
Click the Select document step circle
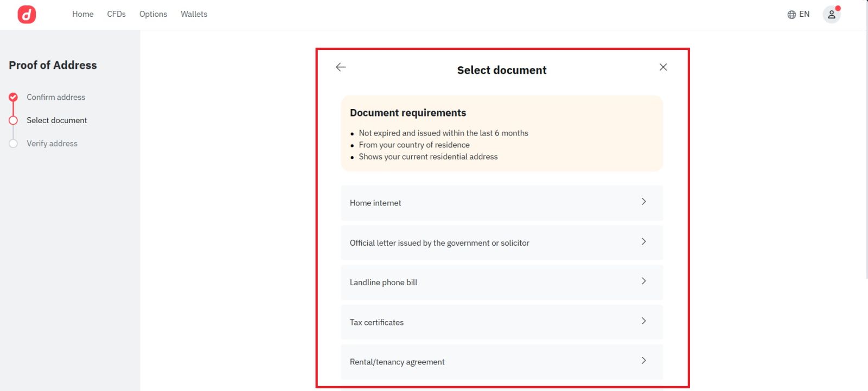pyautogui.click(x=14, y=120)
